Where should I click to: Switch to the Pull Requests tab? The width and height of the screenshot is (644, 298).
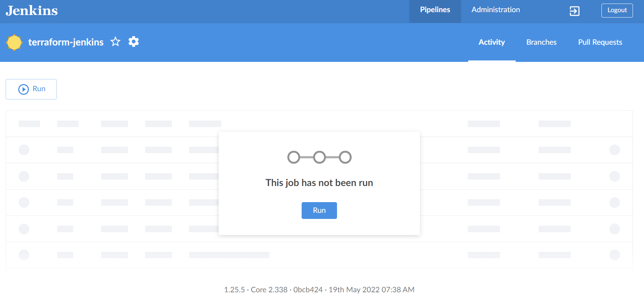click(600, 42)
